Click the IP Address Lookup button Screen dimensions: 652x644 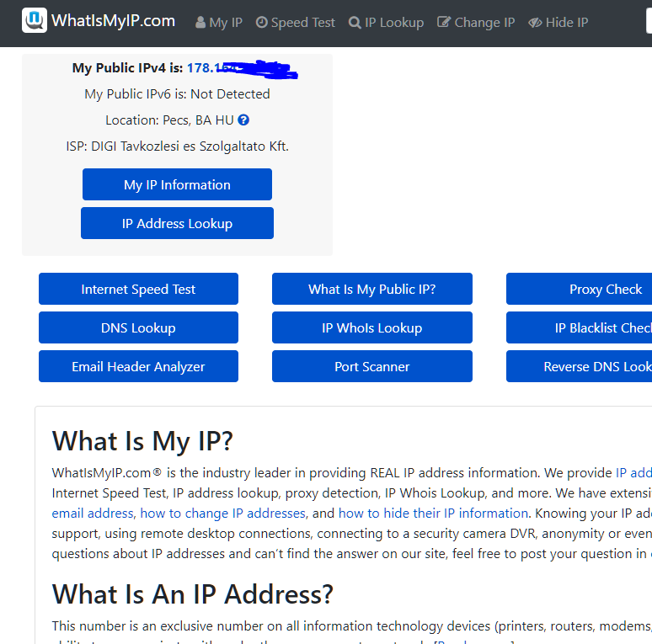[x=177, y=223]
